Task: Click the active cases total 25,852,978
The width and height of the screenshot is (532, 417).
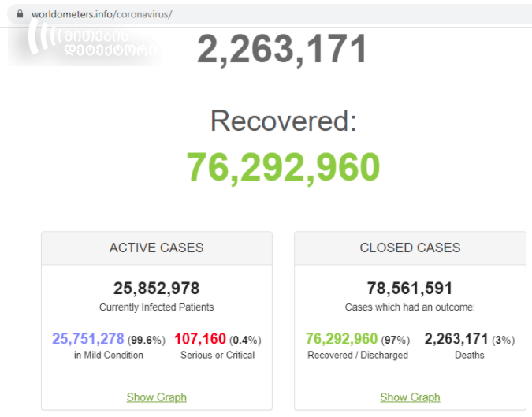Action: click(x=156, y=288)
